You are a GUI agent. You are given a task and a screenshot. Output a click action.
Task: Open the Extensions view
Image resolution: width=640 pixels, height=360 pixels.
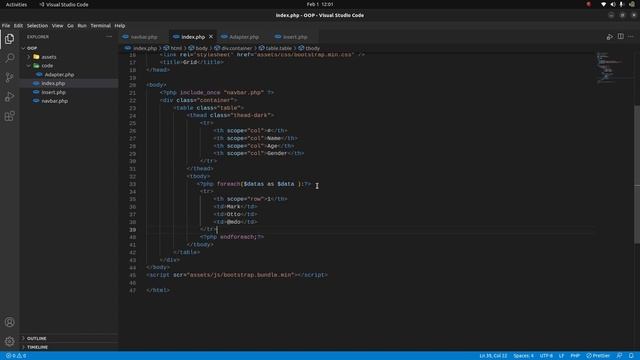click(9, 116)
